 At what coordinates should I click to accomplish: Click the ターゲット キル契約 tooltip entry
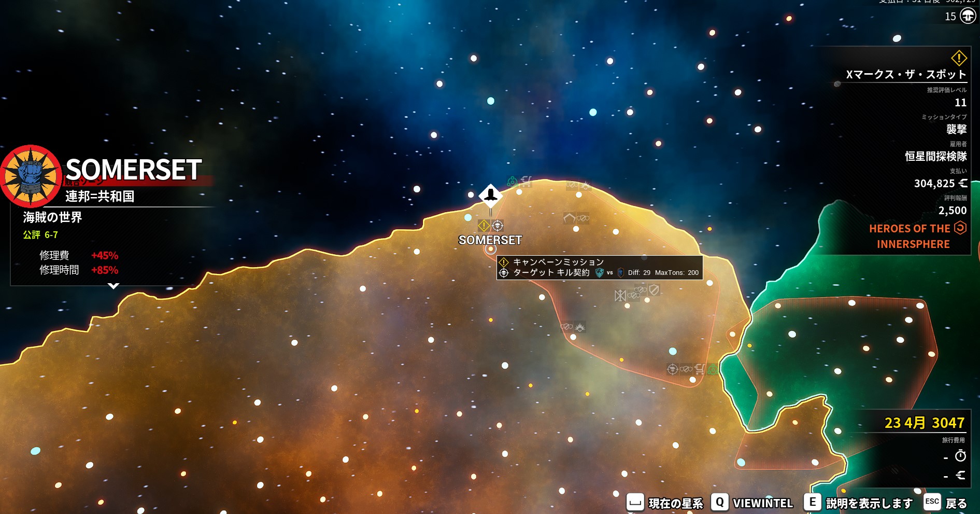pos(551,273)
